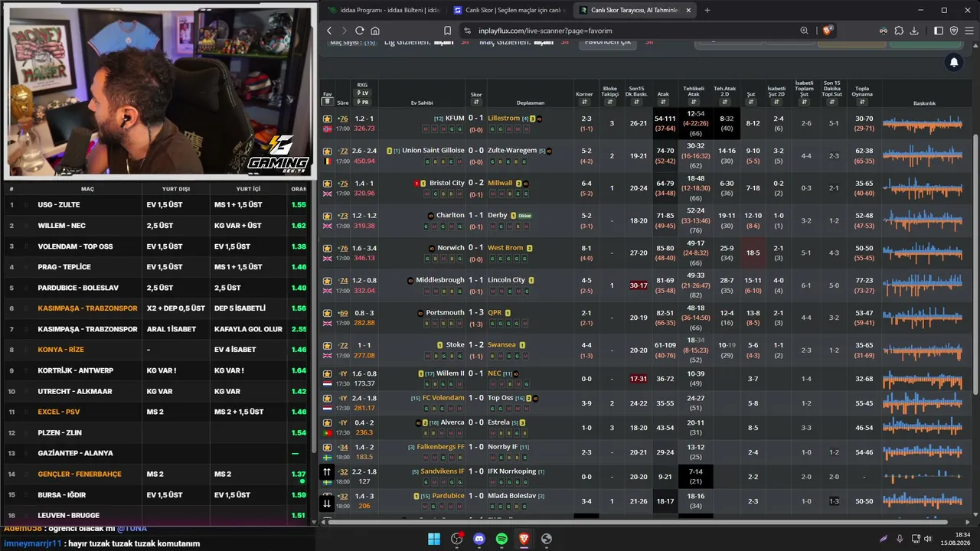Open Spotify from the taskbar
The width and height of the screenshot is (980, 551).
coord(501,539)
